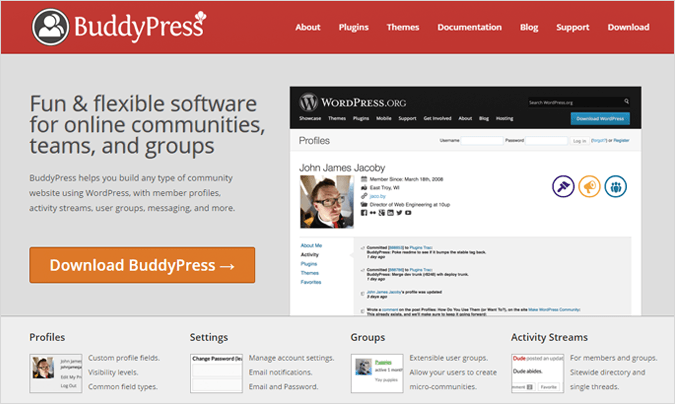Click John James Jacoby name heading
The width and height of the screenshot is (675, 404).
pyautogui.click(x=342, y=168)
